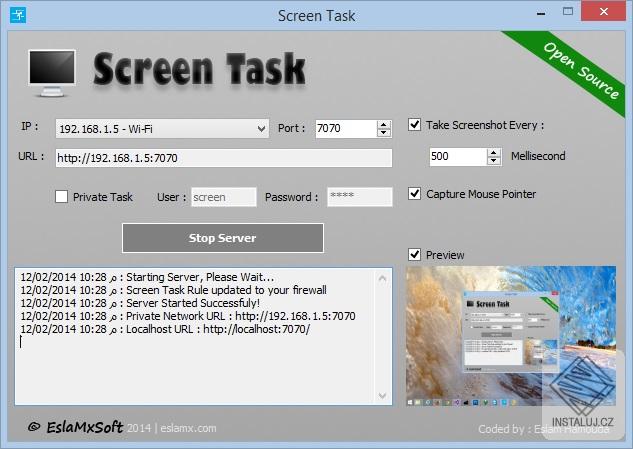Increase the Mellisecond interval with the up arrow

click(494, 153)
